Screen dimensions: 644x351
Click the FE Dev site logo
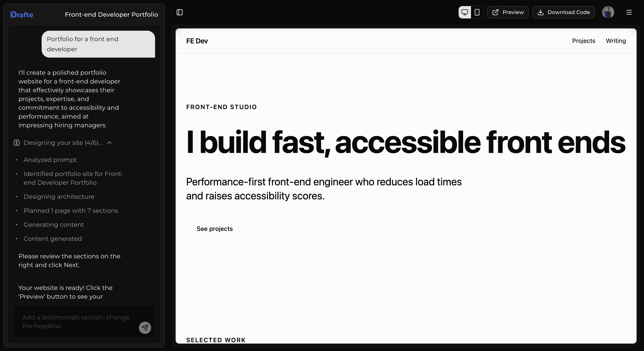197,41
